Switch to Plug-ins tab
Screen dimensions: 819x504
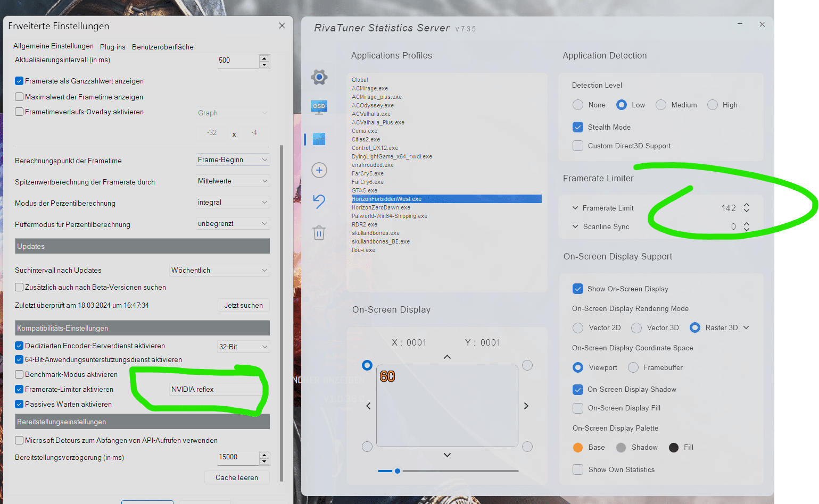(113, 47)
